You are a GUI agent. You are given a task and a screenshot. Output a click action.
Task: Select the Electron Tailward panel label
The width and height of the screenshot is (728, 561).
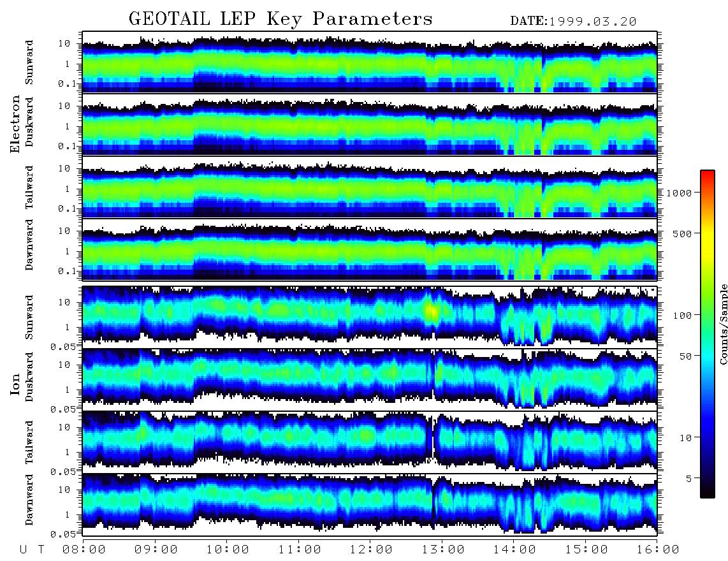29,187
